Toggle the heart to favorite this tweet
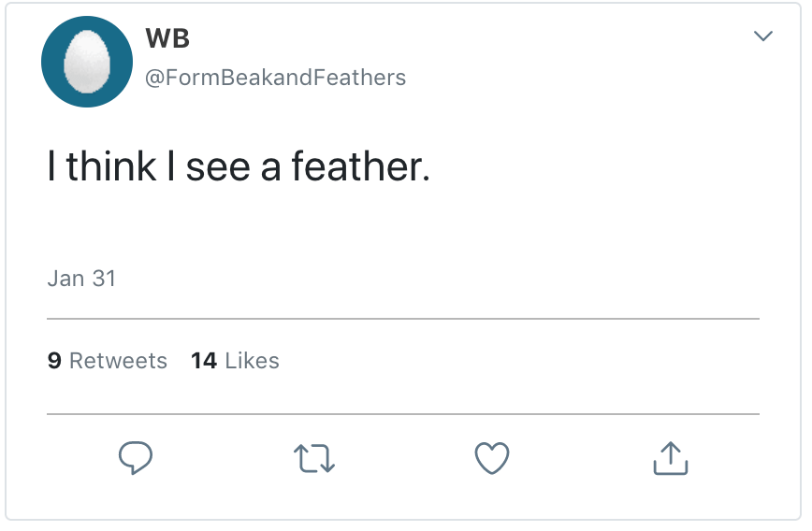 point(492,457)
